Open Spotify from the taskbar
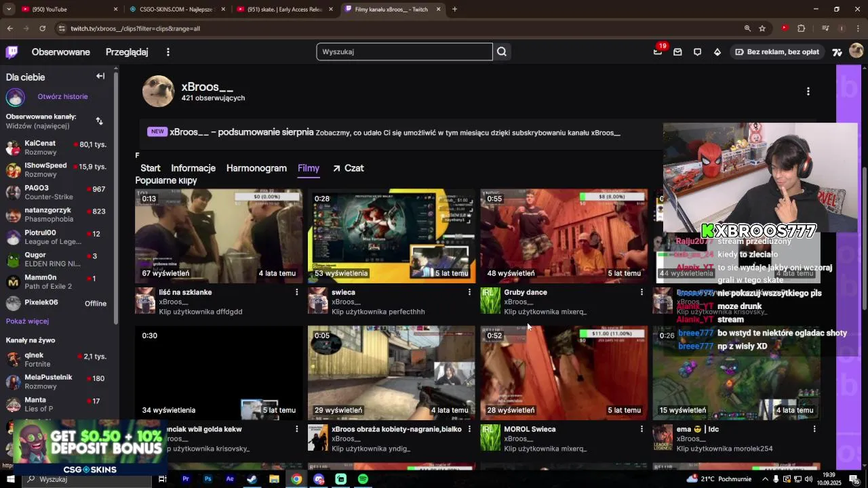Image resolution: width=868 pixels, height=488 pixels. point(363,479)
